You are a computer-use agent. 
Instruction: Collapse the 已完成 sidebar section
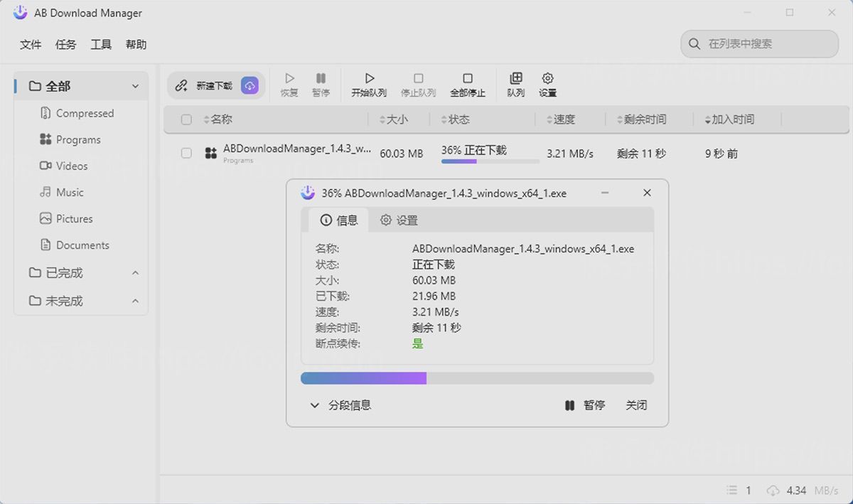(x=134, y=272)
